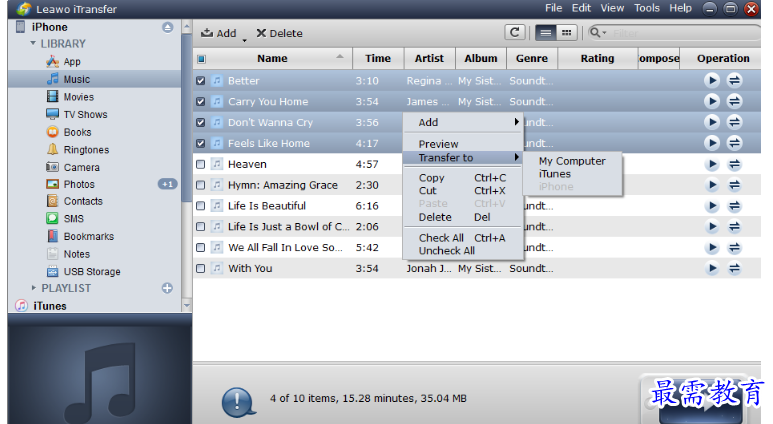The width and height of the screenshot is (773, 424).
Task: Transfer selection to iTunes in the submenu
Action: pyautogui.click(x=555, y=174)
